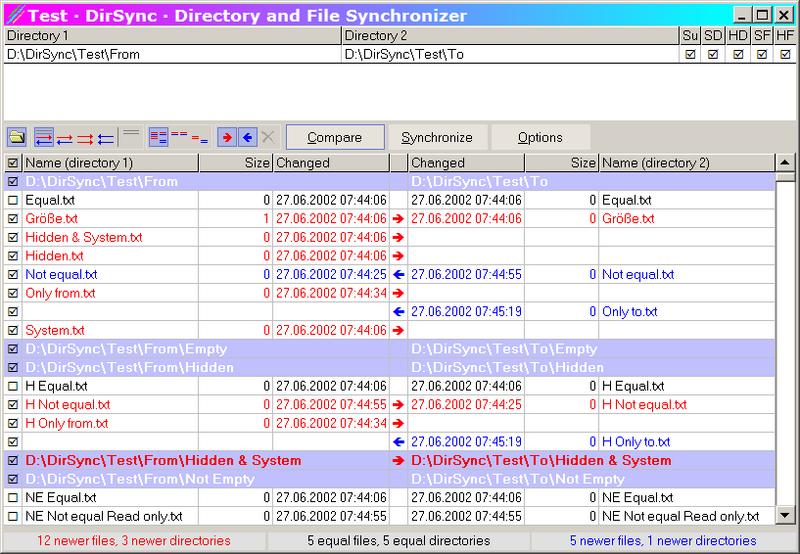Toggle the blue left-arrow direction button
The width and height of the screenshot is (800, 554).
247,137
